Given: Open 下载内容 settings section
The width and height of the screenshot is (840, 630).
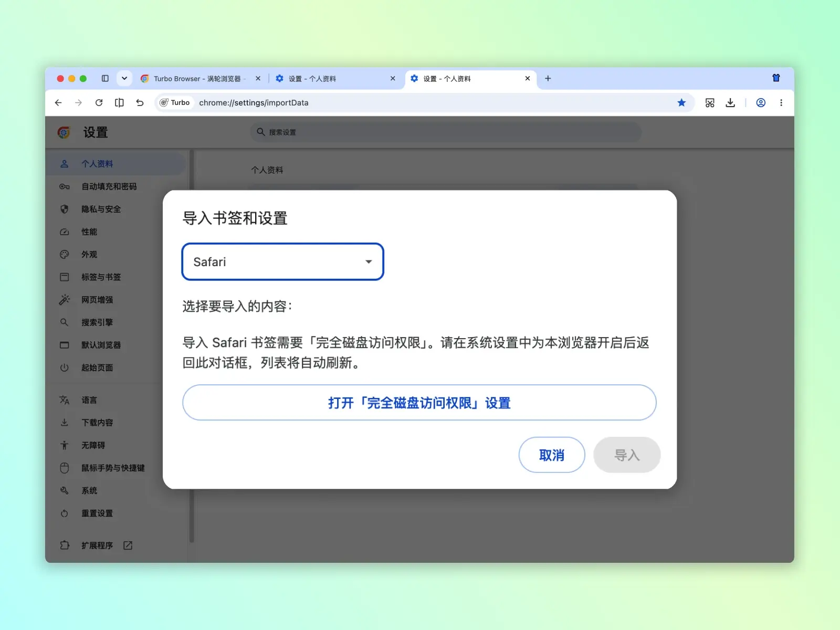Looking at the screenshot, I should coord(115,423).
